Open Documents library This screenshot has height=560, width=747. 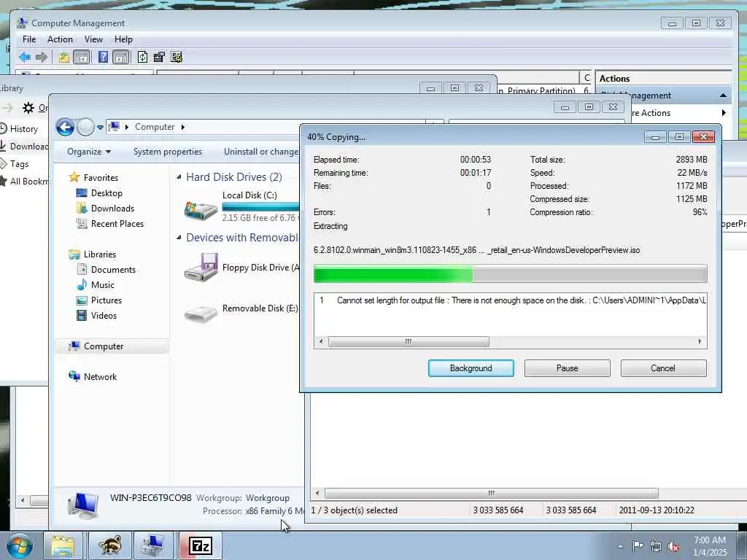(x=113, y=270)
